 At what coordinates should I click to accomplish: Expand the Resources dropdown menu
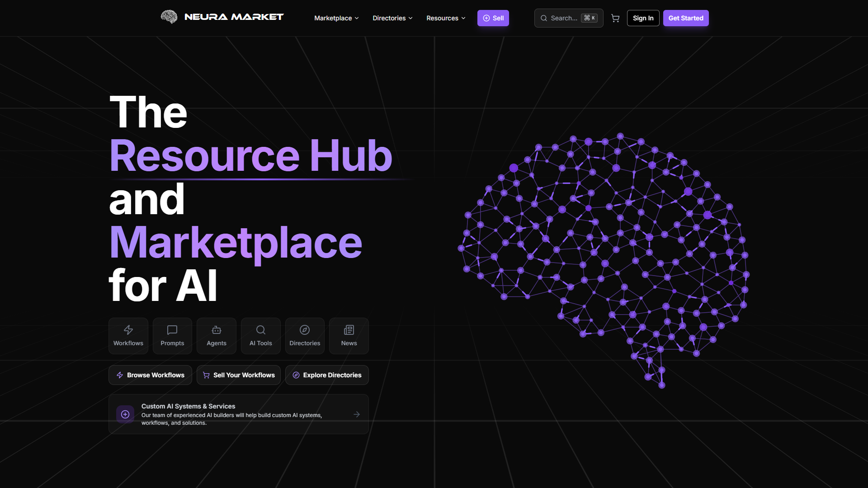click(x=446, y=18)
